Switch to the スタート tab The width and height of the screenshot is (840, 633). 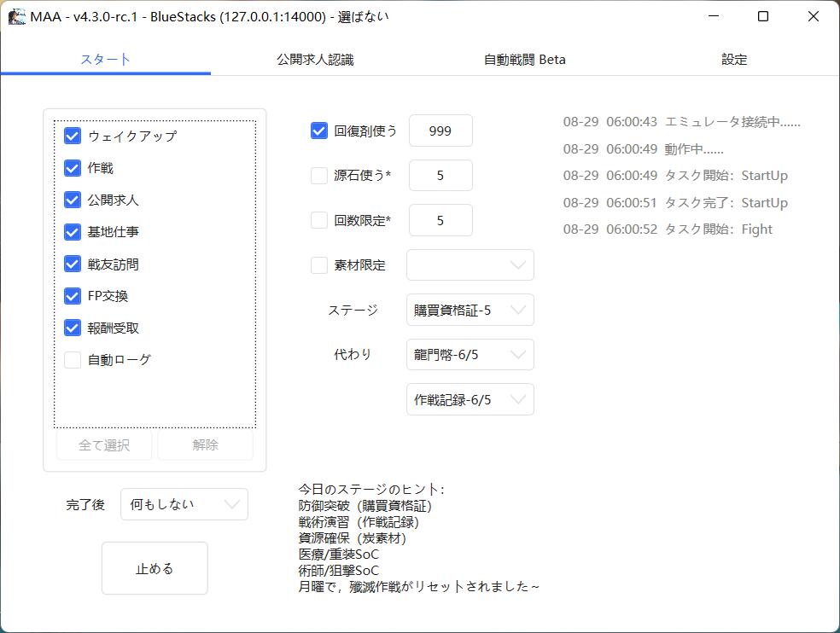click(x=106, y=60)
